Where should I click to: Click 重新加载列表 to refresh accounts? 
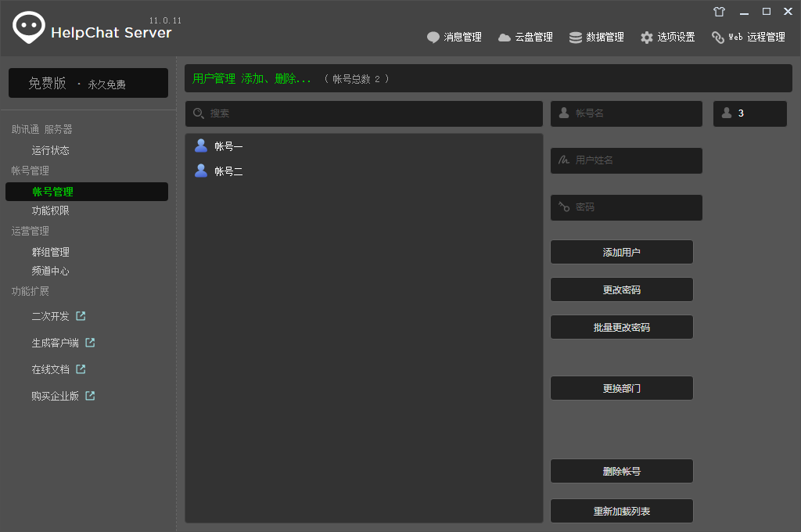point(621,510)
